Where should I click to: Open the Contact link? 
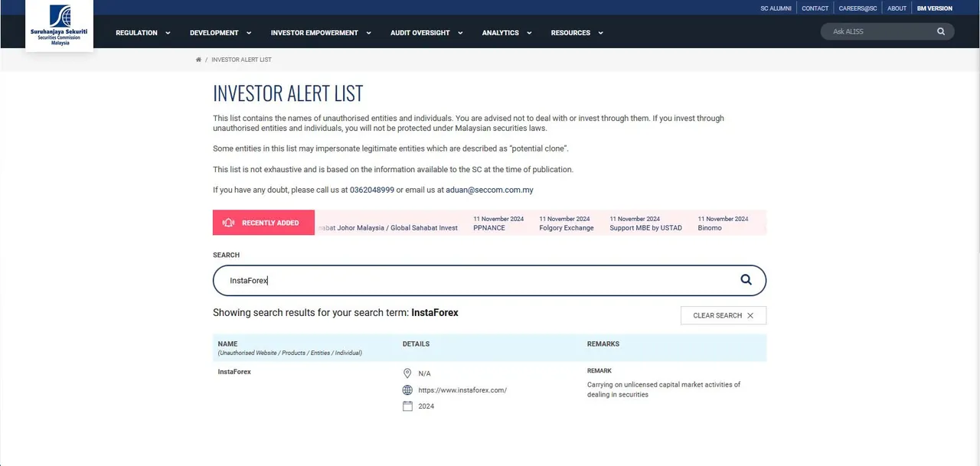(815, 8)
